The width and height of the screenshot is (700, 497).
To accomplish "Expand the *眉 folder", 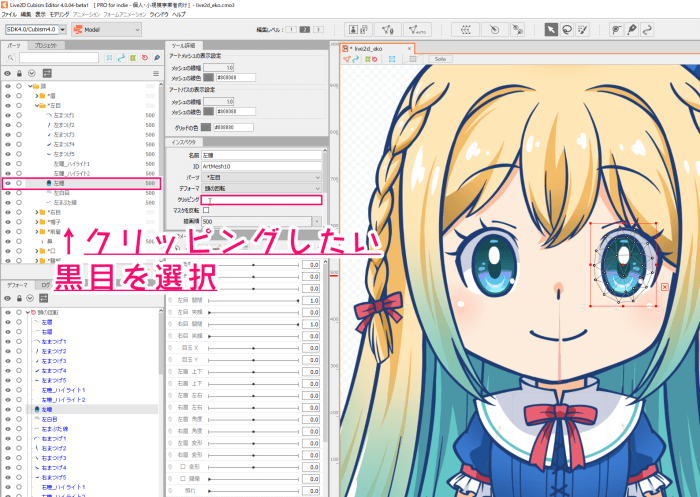I will (x=37, y=96).
